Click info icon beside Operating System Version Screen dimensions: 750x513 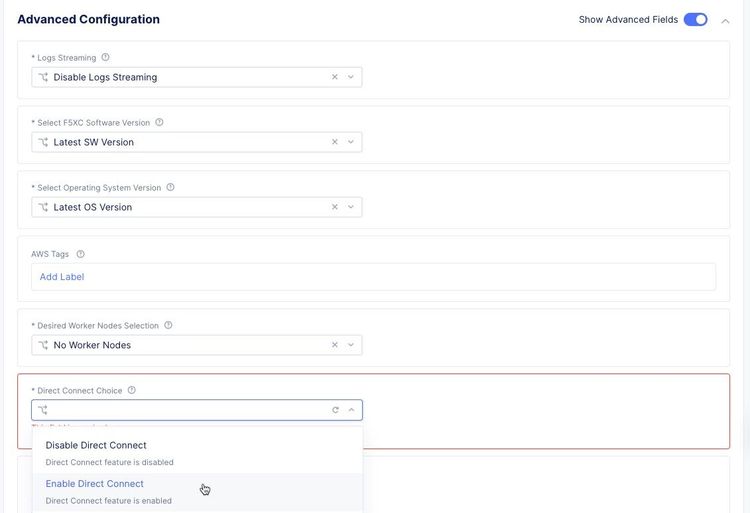(170, 187)
